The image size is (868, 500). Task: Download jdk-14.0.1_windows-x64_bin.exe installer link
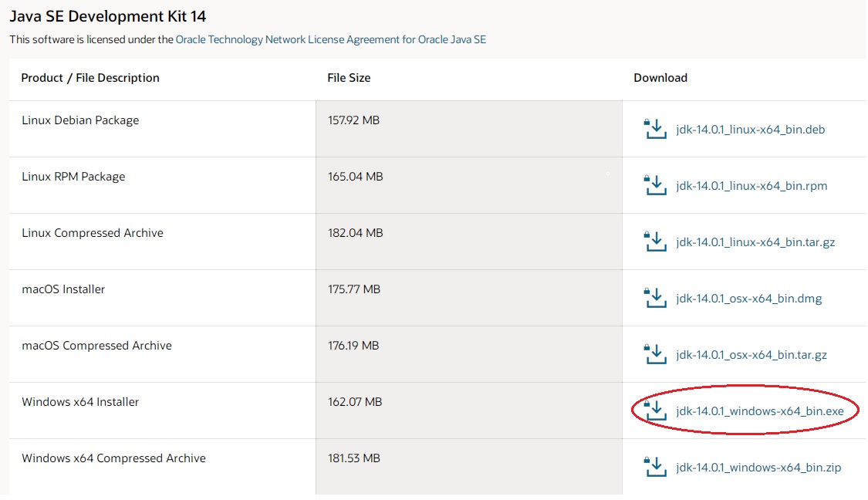click(x=759, y=411)
